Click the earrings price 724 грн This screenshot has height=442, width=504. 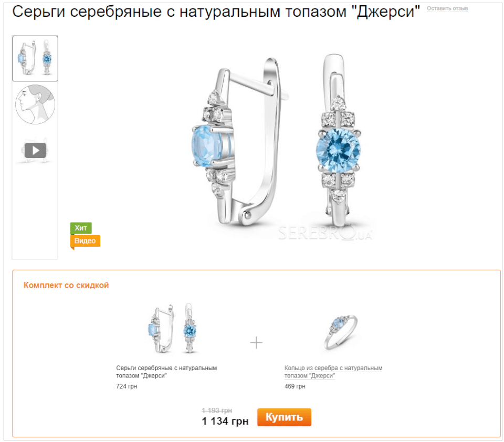pos(127,386)
